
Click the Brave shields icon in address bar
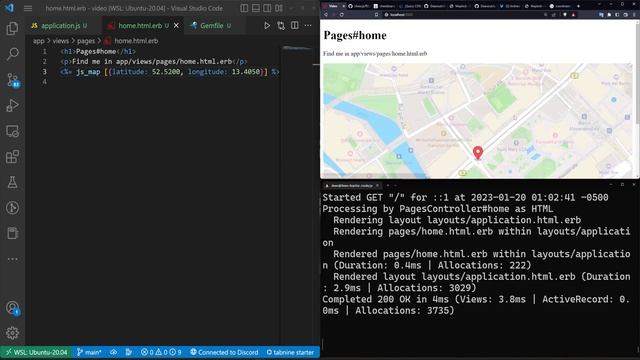point(565,15)
